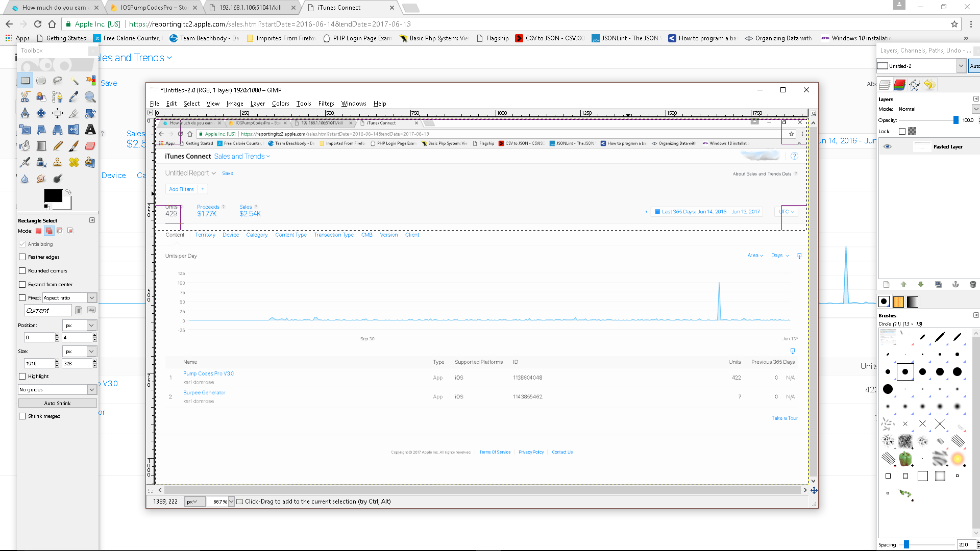Select the Scissors Select tool
The width and height of the screenshot is (980, 551).
coord(25,97)
